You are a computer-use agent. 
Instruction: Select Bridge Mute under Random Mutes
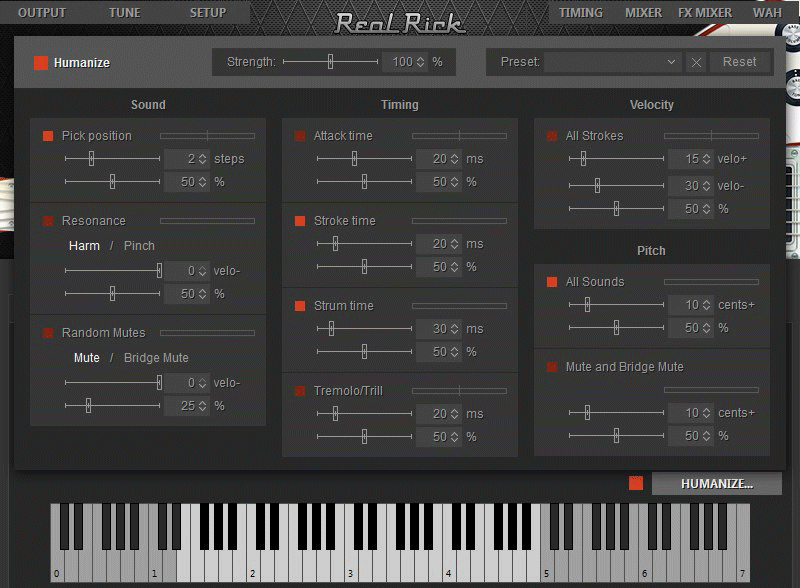click(x=156, y=358)
